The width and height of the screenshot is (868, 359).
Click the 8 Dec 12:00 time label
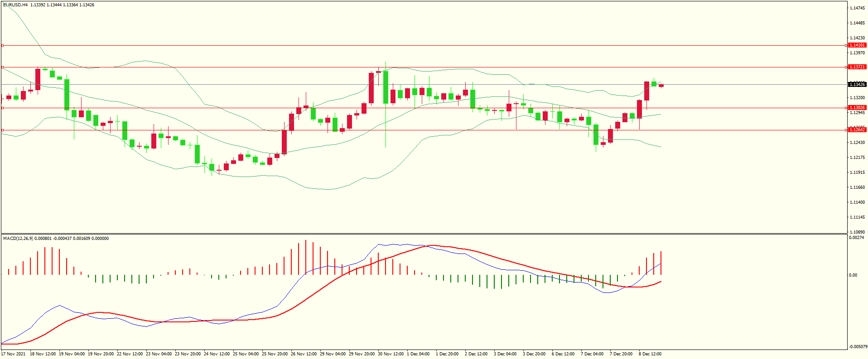click(650, 354)
